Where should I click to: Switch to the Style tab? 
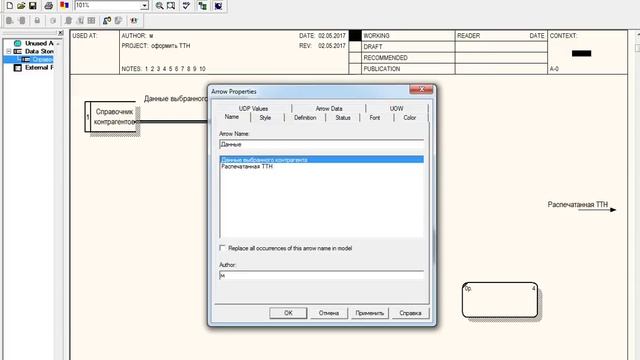point(265,118)
